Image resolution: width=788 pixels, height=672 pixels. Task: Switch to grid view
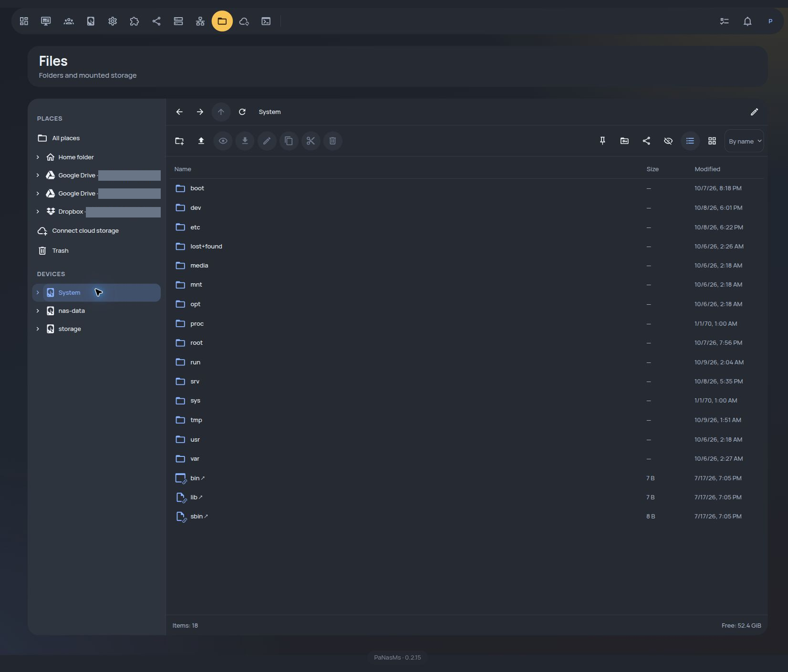pyautogui.click(x=712, y=141)
